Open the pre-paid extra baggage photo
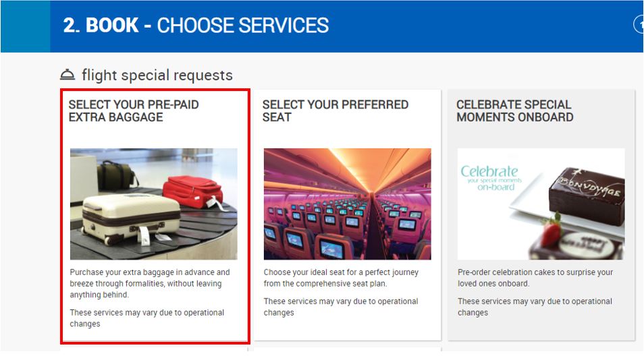644x358 pixels. pos(154,204)
